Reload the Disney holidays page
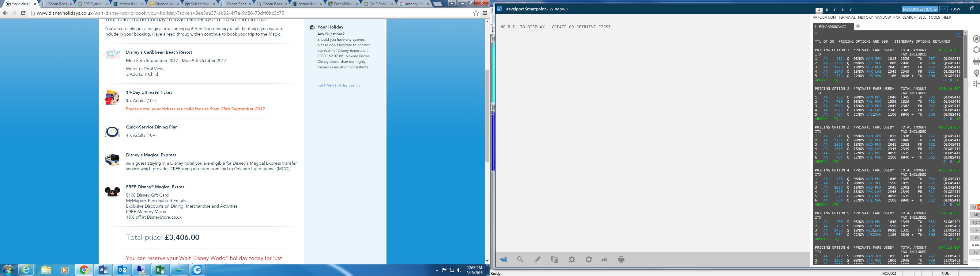 [x=23, y=13]
